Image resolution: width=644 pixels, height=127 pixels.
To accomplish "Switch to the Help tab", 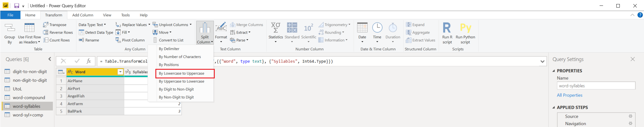I will click(x=144, y=15).
